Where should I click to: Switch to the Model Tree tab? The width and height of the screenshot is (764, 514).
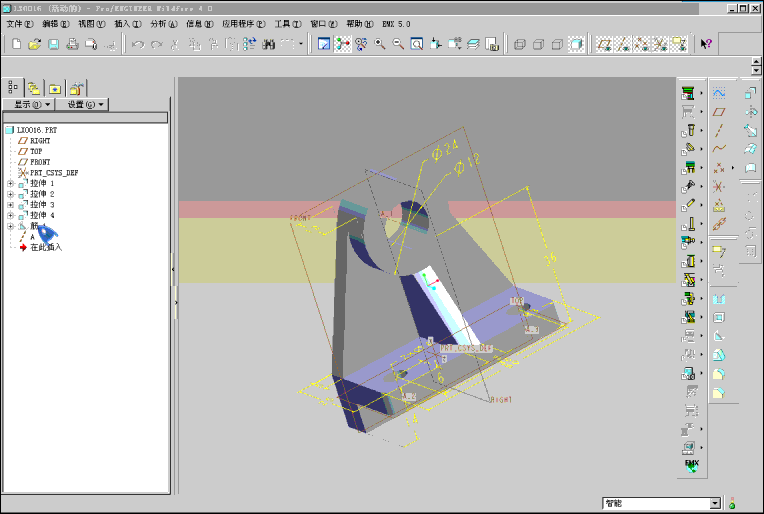pos(13,88)
